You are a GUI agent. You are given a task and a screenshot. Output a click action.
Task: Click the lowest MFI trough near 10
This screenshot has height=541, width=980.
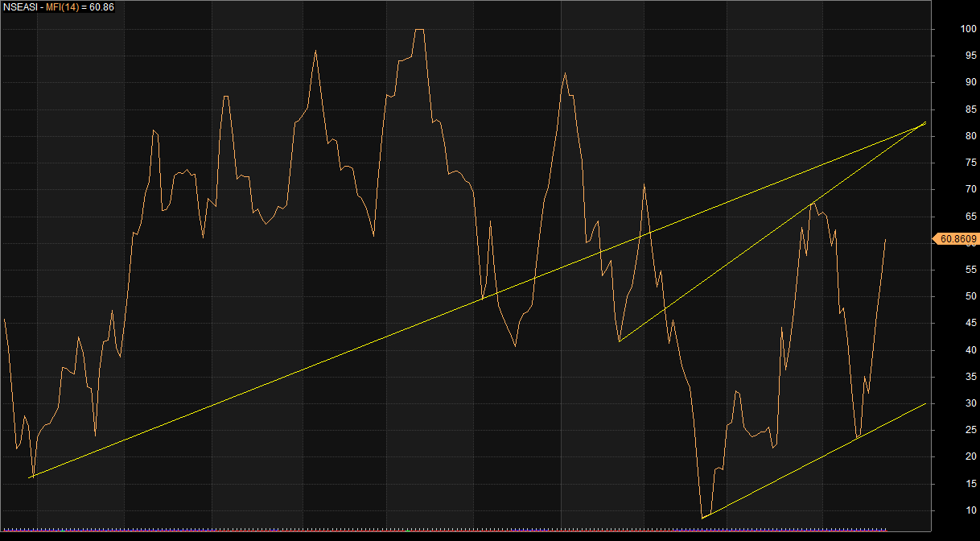702,518
